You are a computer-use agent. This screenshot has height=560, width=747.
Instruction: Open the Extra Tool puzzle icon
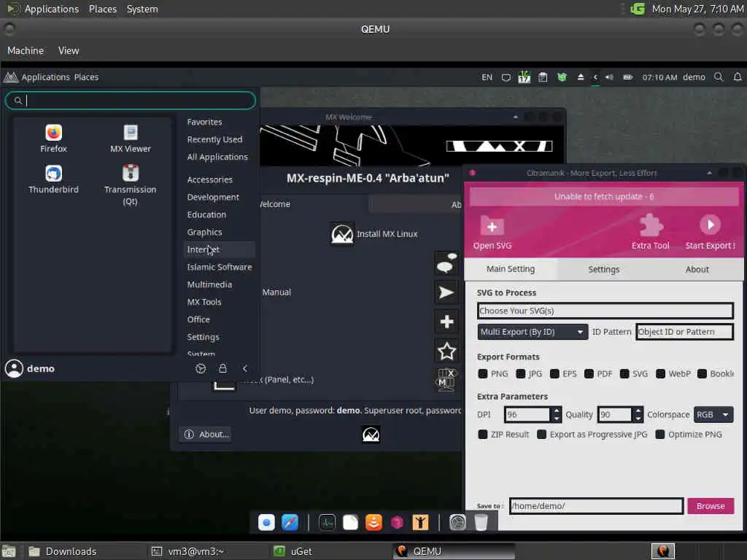[x=650, y=225]
